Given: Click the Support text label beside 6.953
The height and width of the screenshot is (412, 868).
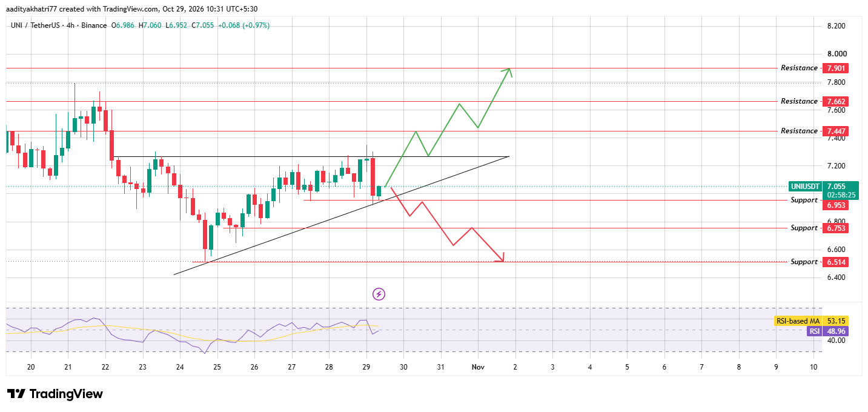Looking at the screenshot, I should [x=804, y=200].
